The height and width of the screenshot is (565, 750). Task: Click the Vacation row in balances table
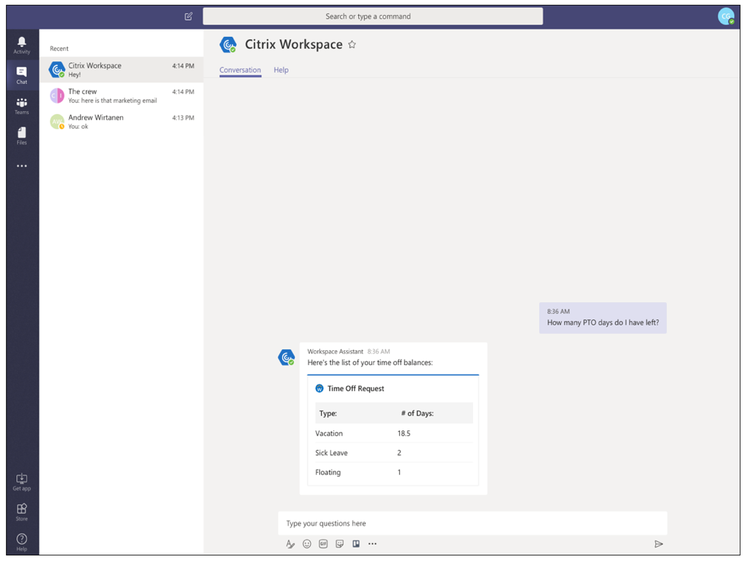point(394,433)
